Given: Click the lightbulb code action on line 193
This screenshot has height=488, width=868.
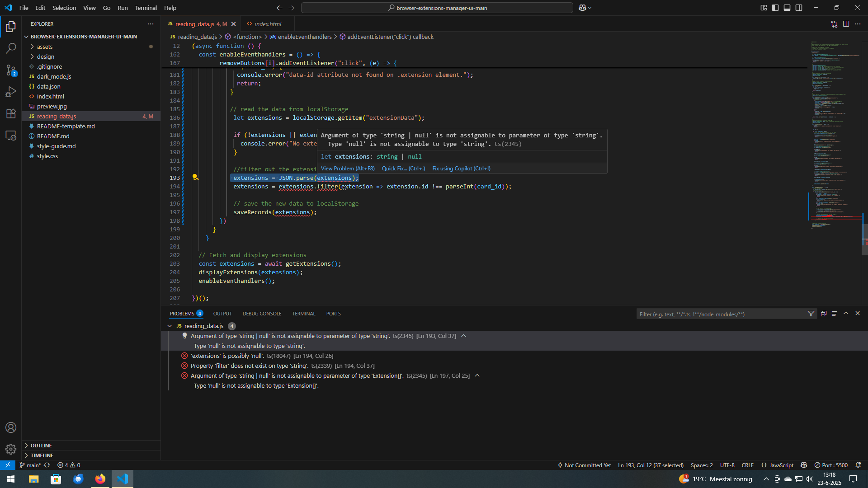Looking at the screenshot, I should coord(195,178).
